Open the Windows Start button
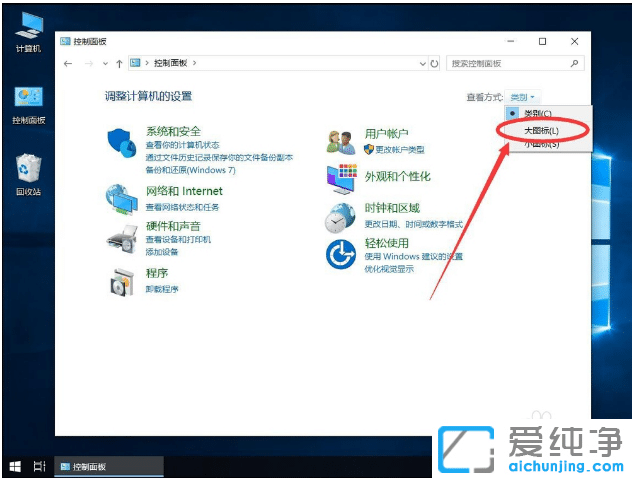Viewport: 632px width, 479px height. click(x=15, y=467)
